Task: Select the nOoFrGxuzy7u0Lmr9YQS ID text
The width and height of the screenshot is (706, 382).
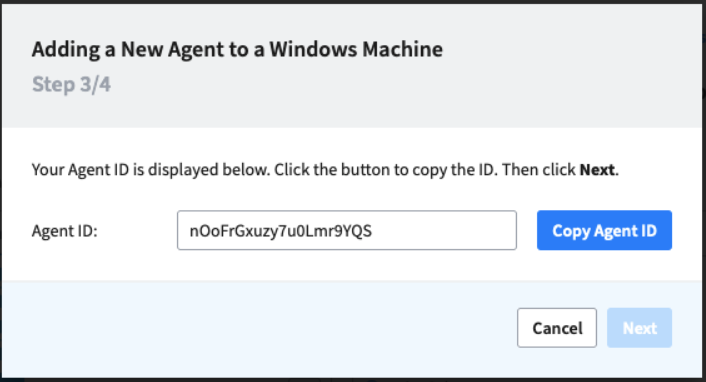Action: click(281, 231)
